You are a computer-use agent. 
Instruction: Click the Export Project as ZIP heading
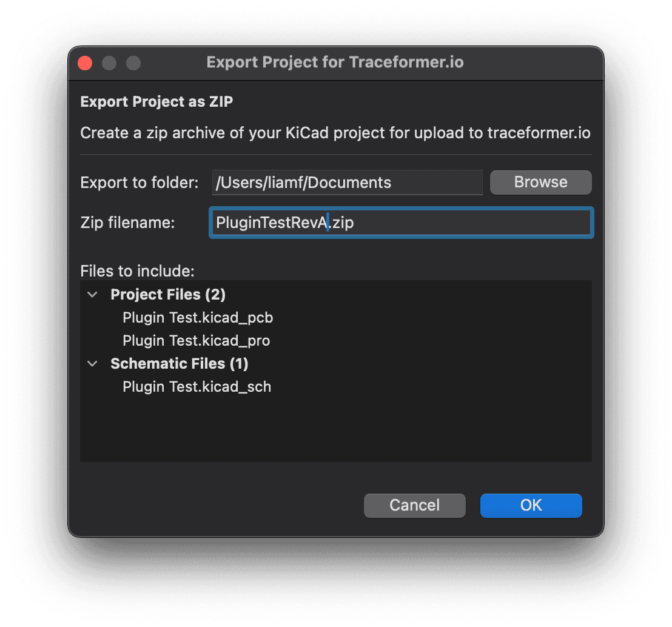click(x=156, y=101)
